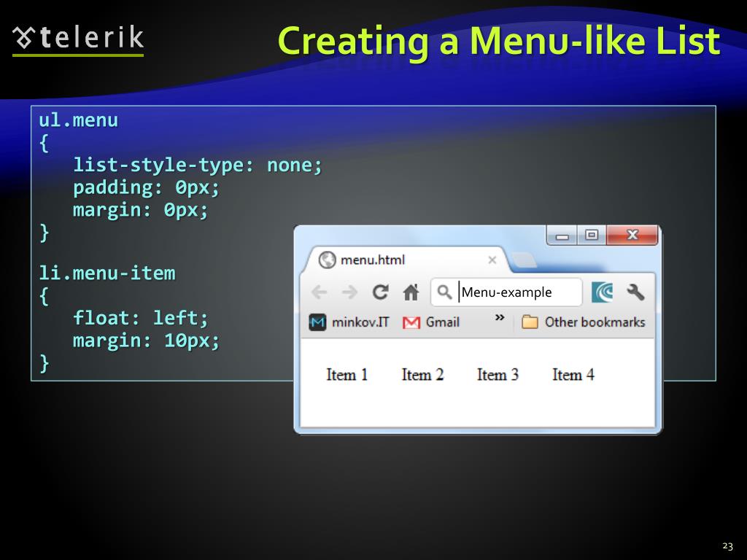Screen dimensions: 747x560
Task: Click the globe favicon on menu.html tab
Action: (328, 260)
